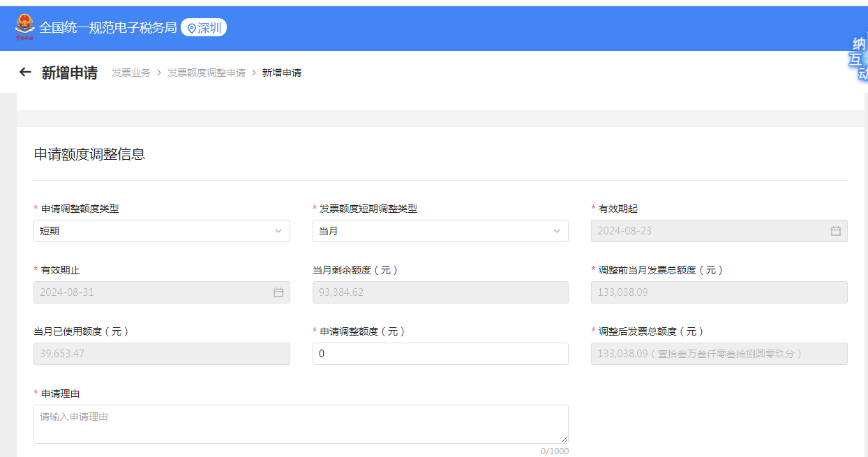This screenshot has width=868, height=457.
Task: Open the calendar icon in 有效期起
Action: [835, 231]
